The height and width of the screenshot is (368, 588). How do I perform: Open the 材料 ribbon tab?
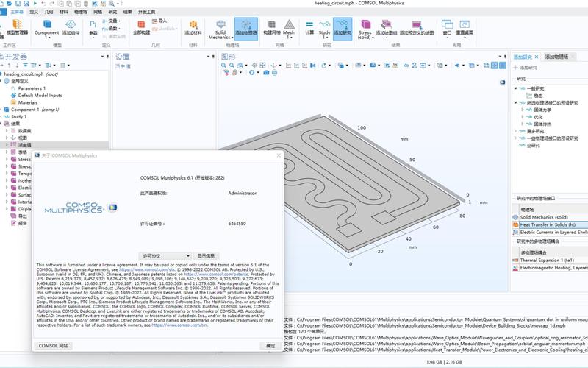[64, 12]
